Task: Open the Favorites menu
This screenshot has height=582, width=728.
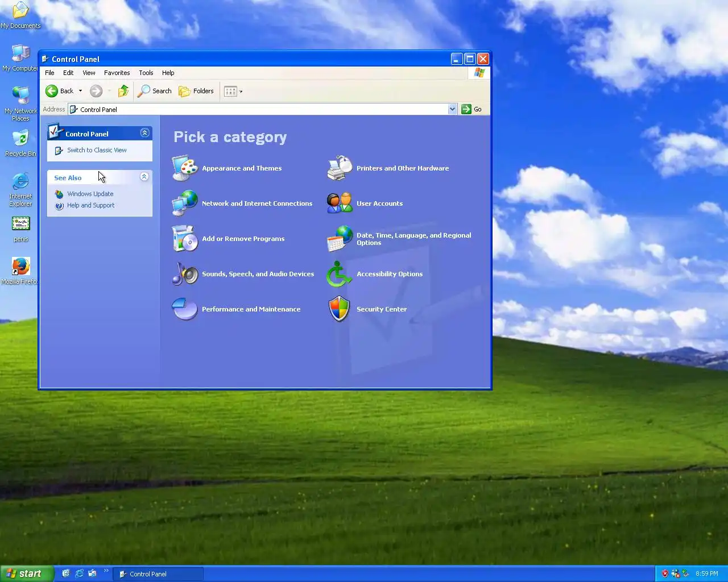Action: click(x=117, y=73)
